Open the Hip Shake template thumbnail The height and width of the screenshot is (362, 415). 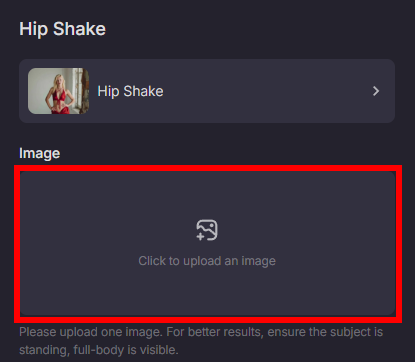tap(58, 91)
